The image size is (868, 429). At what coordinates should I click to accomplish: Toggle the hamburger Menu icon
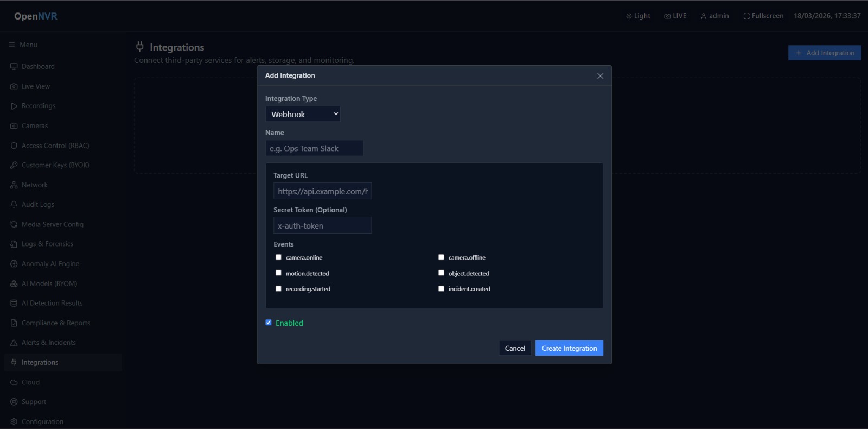12,45
